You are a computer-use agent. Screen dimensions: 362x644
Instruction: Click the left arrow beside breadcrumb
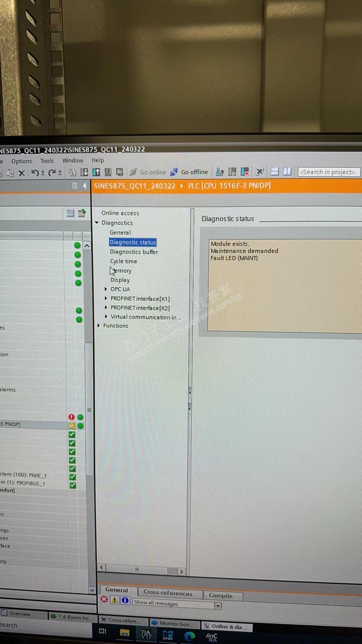(84, 185)
